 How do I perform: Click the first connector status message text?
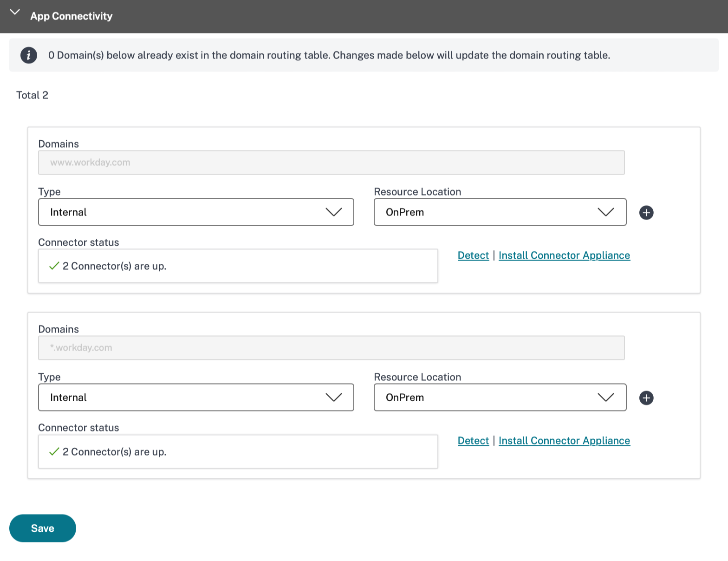pyautogui.click(x=114, y=266)
